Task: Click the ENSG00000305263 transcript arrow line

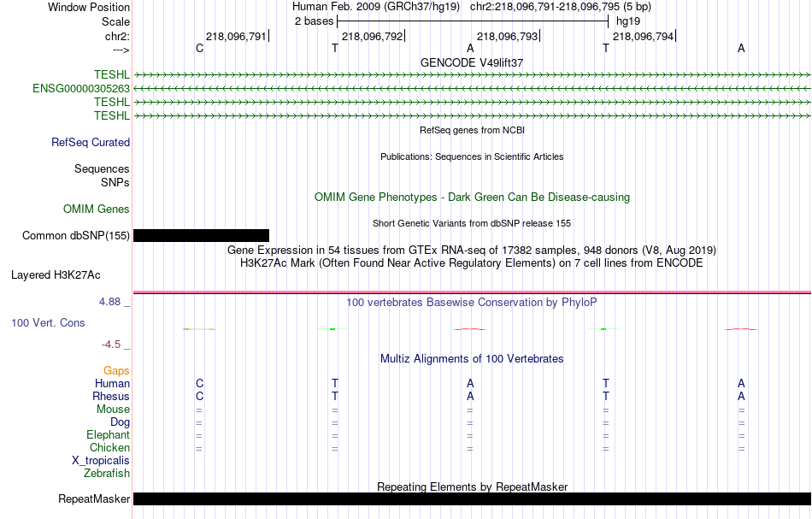Action: pyautogui.click(x=473, y=89)
